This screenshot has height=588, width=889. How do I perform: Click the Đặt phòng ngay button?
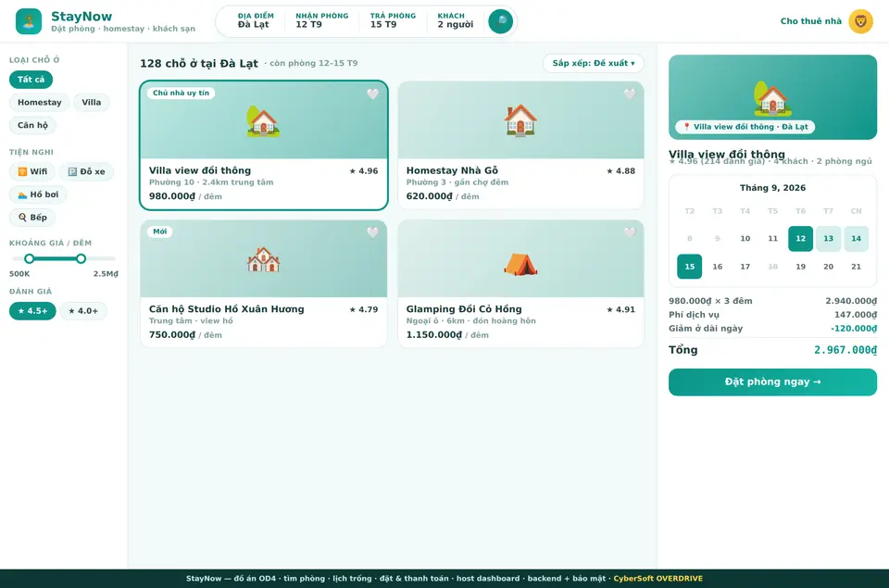tap(772, 382)
